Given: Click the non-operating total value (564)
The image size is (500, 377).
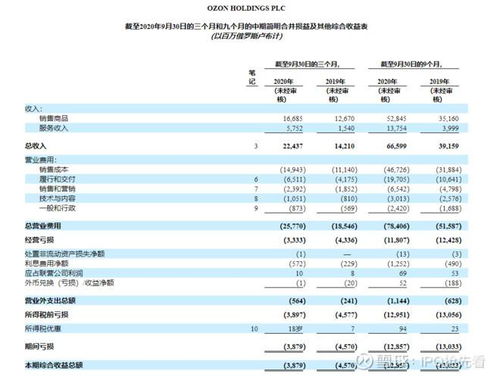Looking at the screenshot, I should (297, 301).
